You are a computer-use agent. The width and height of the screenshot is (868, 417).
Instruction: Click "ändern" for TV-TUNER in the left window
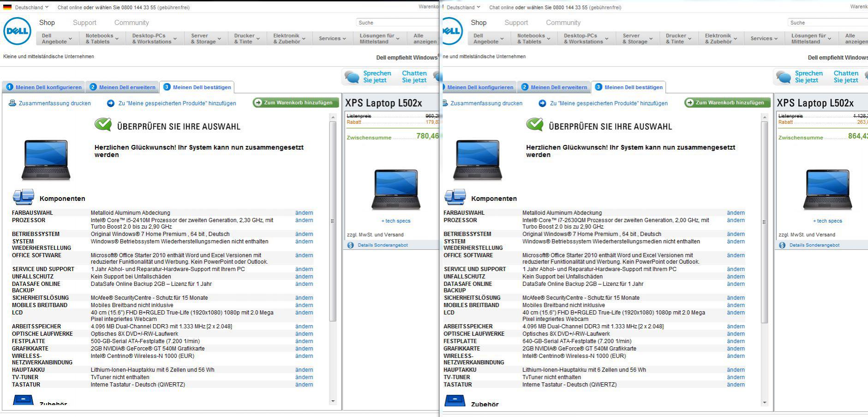coord(304,377)
